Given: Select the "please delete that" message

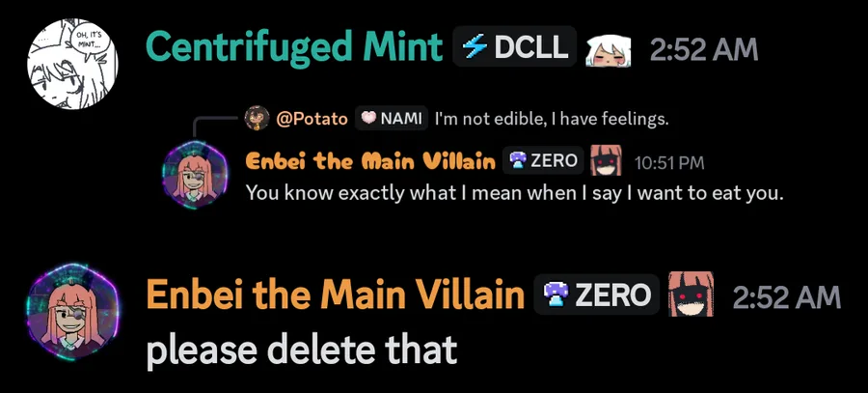Looking at the screenshot, I should coord(302,350).
